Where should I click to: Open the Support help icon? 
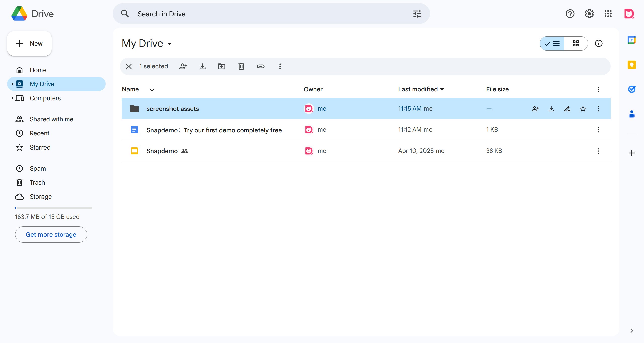570,14
